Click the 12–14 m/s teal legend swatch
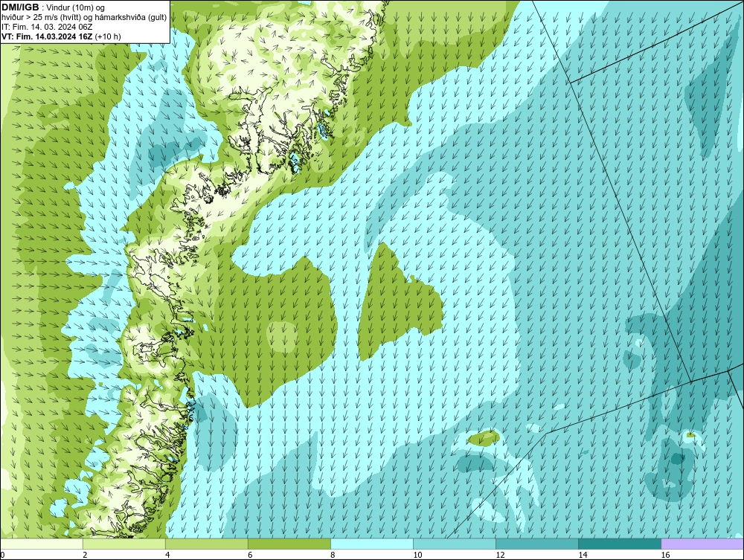The height and width of the screenshot is (560, 744). 536,544
